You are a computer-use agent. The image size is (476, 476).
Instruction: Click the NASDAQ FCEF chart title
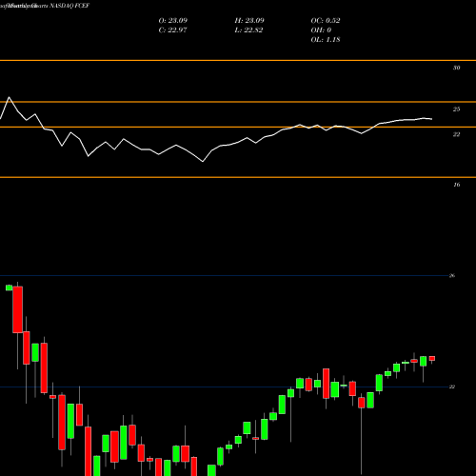click(x=69, y=6)
